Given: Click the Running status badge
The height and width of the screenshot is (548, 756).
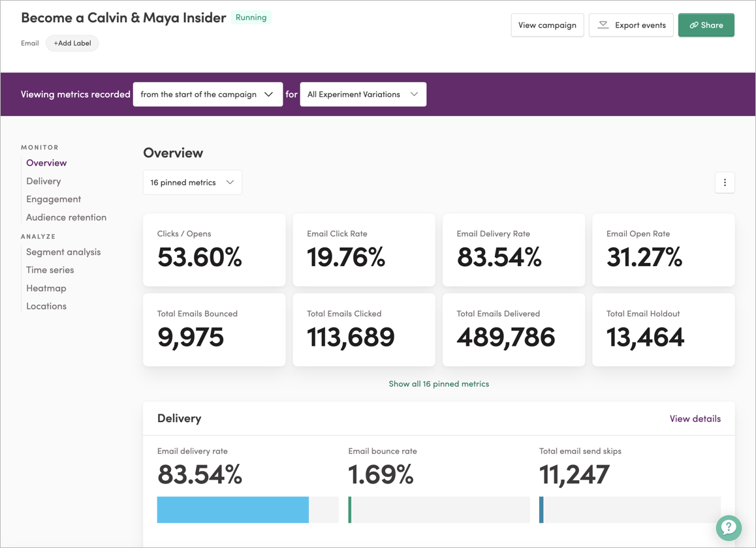Looking at the screenshot, I should tap(251, 18).
